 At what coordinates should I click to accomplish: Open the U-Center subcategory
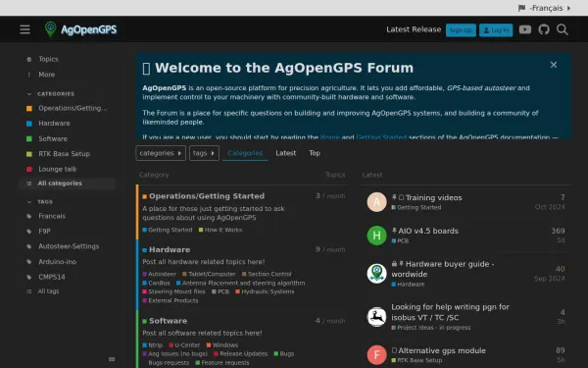click(184, 345)
